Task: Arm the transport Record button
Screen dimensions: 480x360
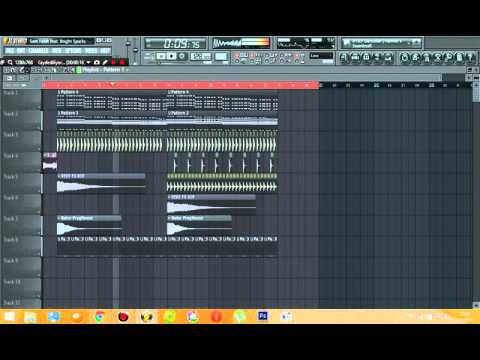Action: 182,56
